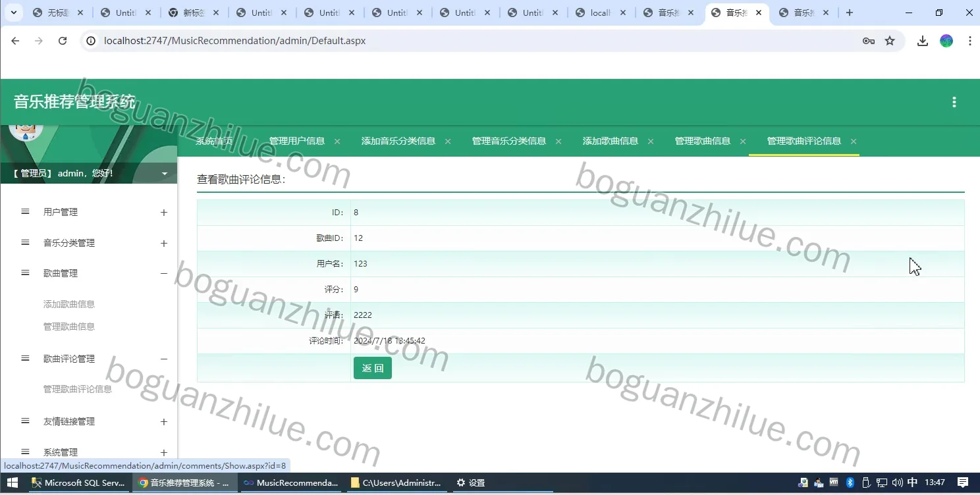The height and width of the screenshot is (495, 980).
Task: Open 设置 from the taskbar
Action: pyautogui.click(x=471, y=483)
